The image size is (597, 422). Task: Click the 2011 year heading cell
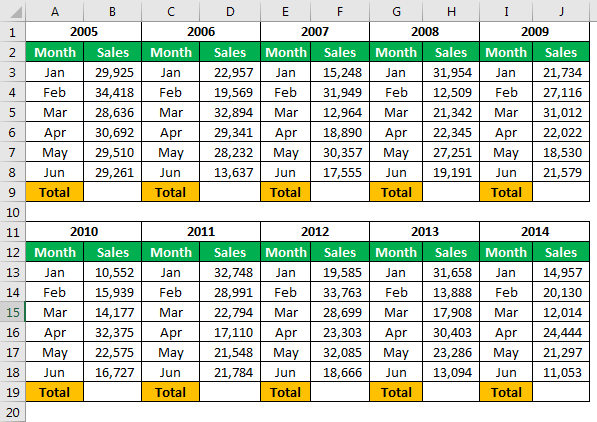pyautogui.click(x=201, y=232)
